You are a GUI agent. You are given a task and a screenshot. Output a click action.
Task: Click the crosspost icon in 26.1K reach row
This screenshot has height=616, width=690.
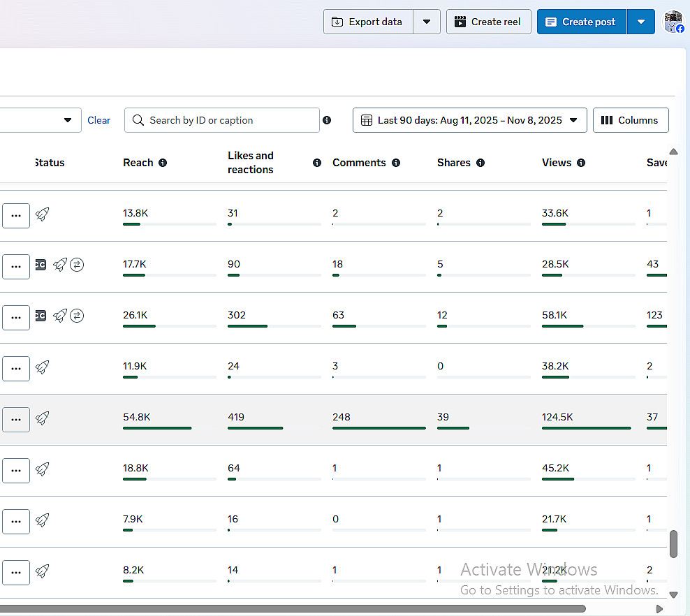point(77,316)
